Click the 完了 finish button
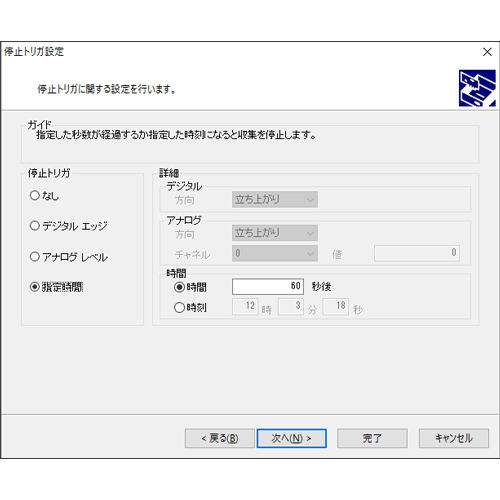Viewport: 500px width, 500px height. point(372,438)
